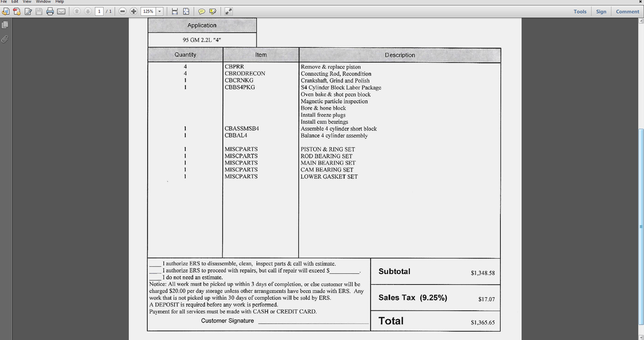Click item code CBRODRECON

point(245,74)
